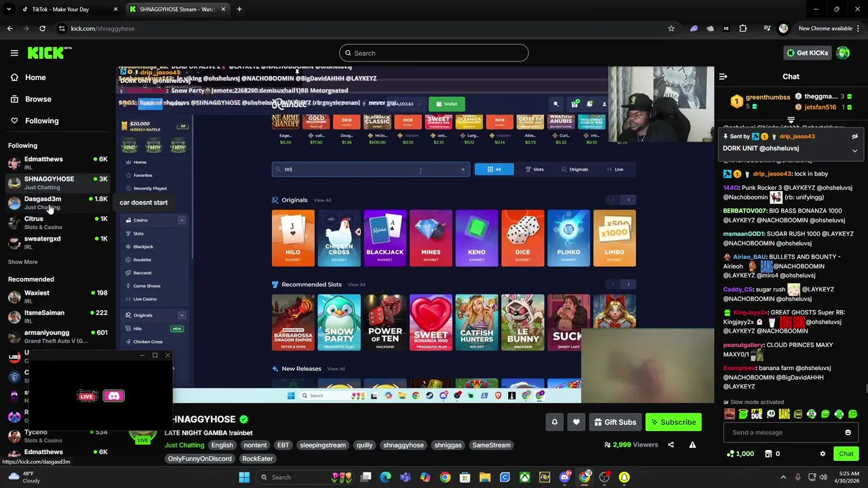Open emoji picker in chat input

pos(848,432)
